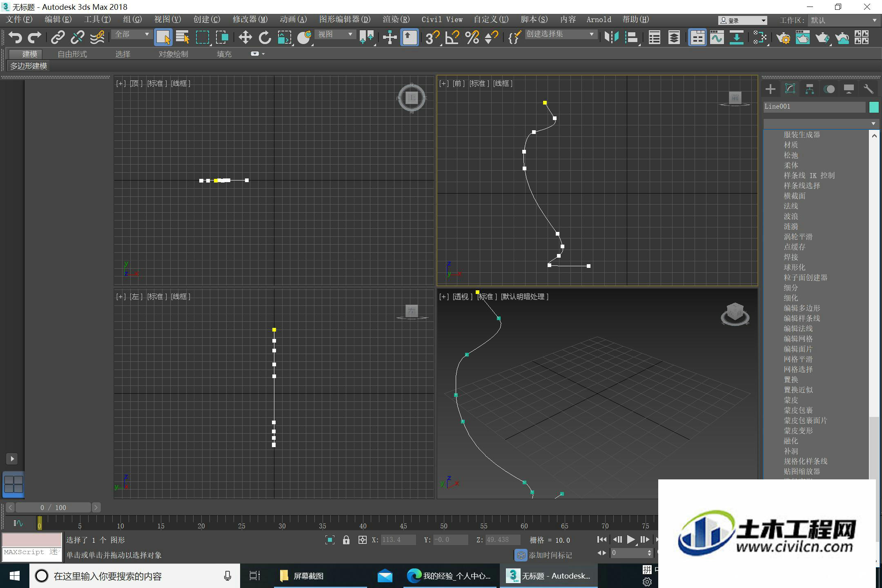Viewport: 882px width, 588px height.
Task: Click the Align tool icon
Action: (x=631, y=38)
